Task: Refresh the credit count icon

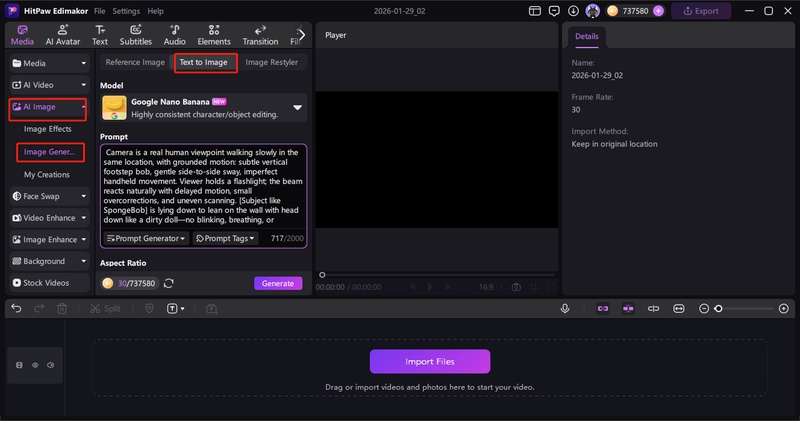Action: click(x=169, y=283)
